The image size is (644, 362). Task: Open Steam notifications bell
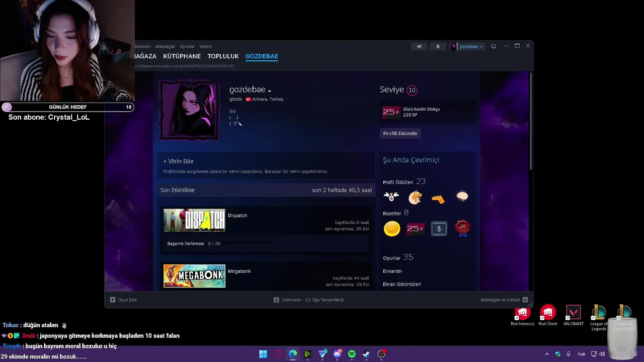tap(438, 46)
